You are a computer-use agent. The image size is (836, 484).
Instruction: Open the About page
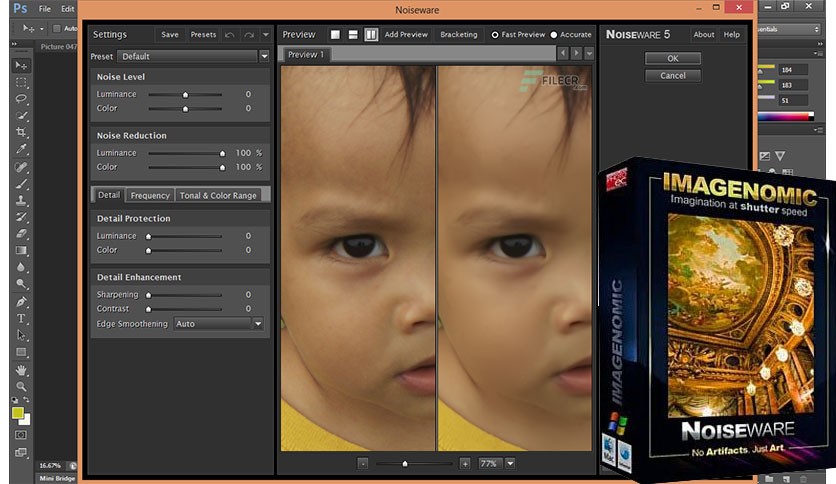pyautogui.click(x=704, y=35)
